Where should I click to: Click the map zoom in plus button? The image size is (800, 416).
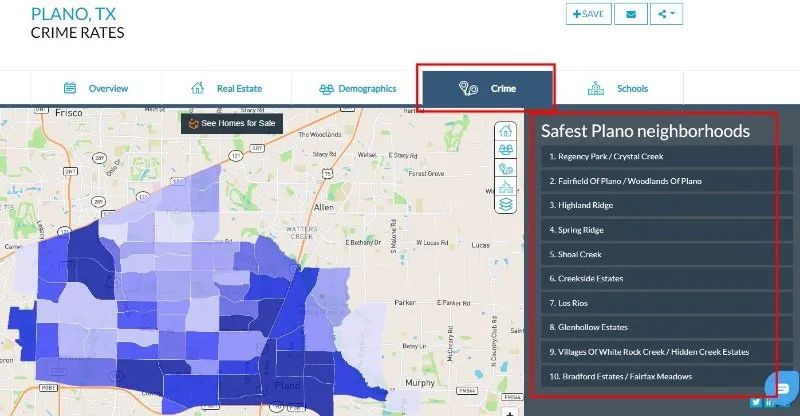coord(509,412)
